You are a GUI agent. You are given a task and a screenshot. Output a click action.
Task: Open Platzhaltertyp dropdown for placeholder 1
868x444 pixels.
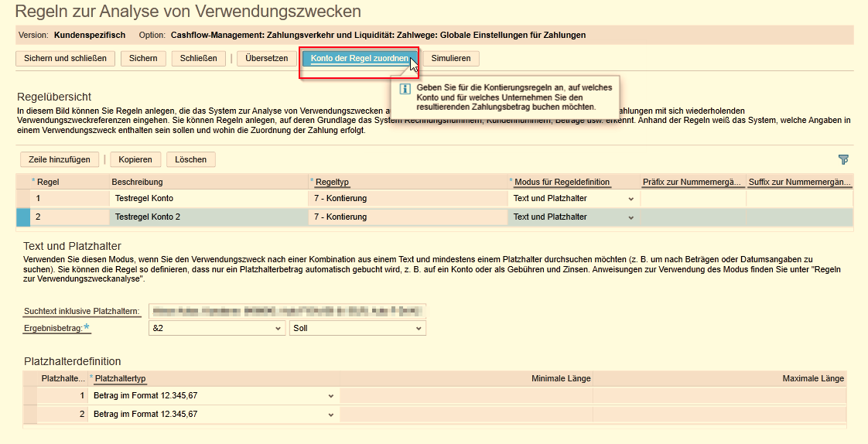coord(330,396)
